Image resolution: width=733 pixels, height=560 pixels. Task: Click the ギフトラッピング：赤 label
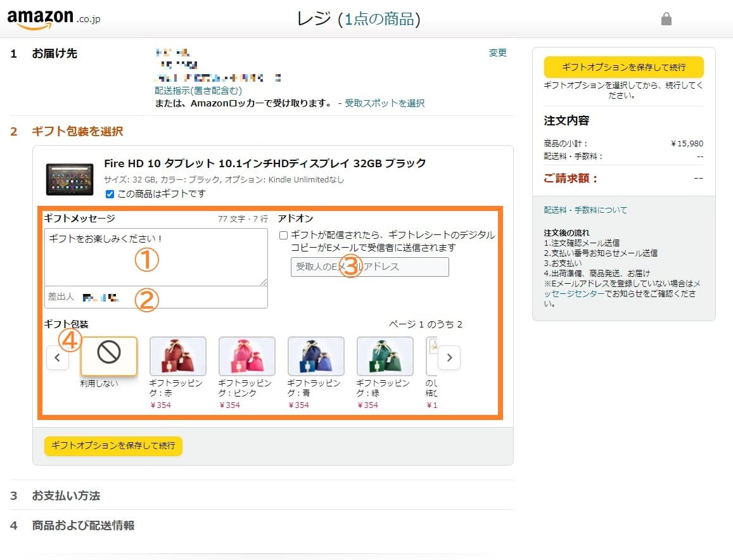coord(175,388)
